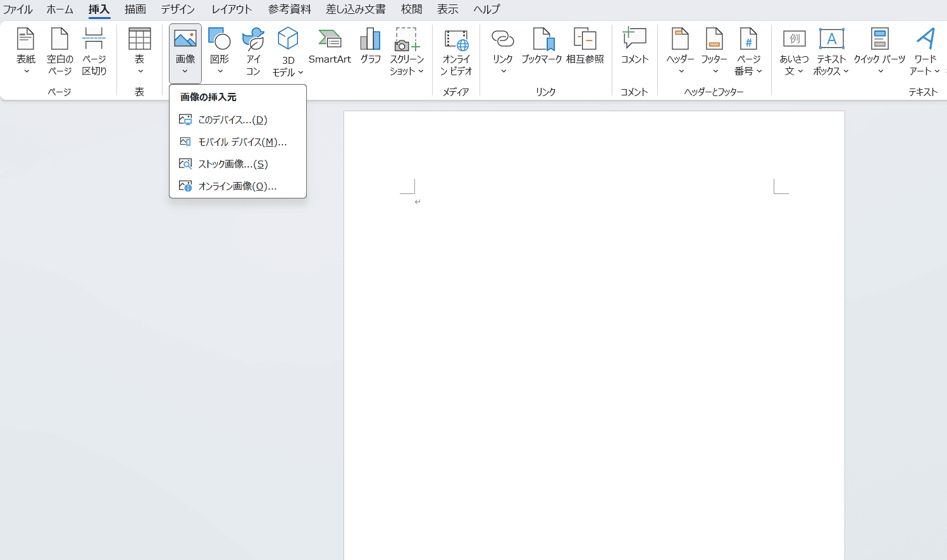Select ストック画像 stock images menu item
The image size is (947, 560).
[x=233, y=164]
